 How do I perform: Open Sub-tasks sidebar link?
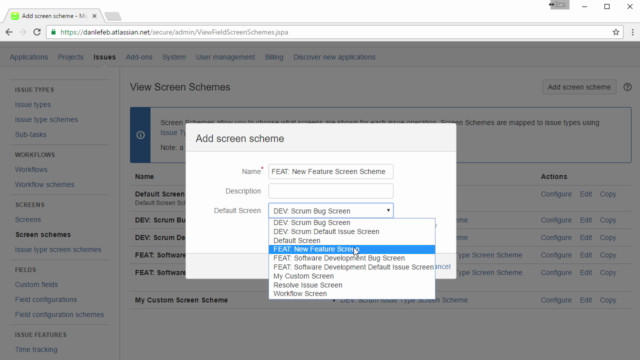point(31,134)
